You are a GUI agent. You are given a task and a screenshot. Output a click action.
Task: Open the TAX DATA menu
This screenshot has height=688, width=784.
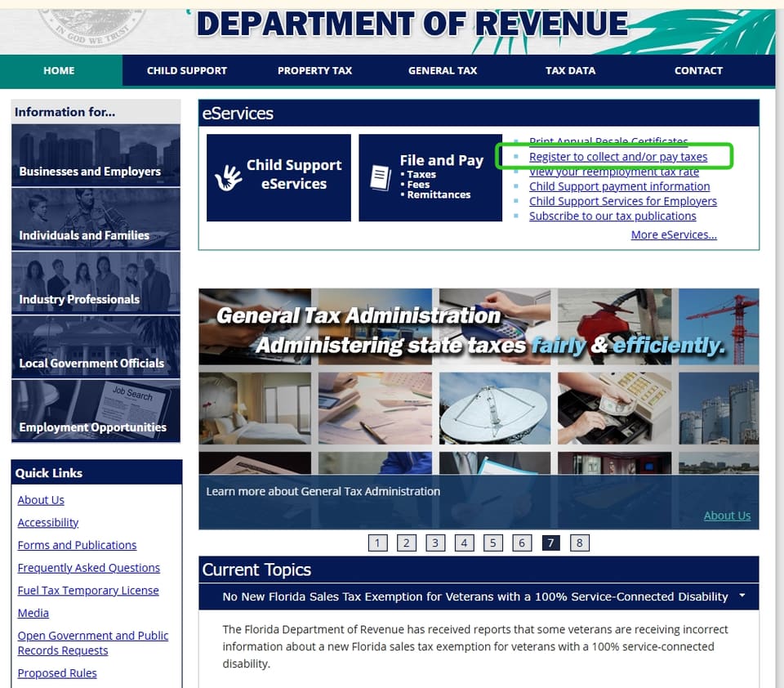570,70
